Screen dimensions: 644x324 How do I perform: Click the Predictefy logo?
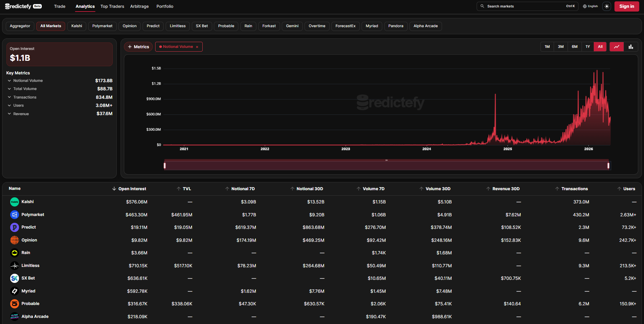pos(23,6)
